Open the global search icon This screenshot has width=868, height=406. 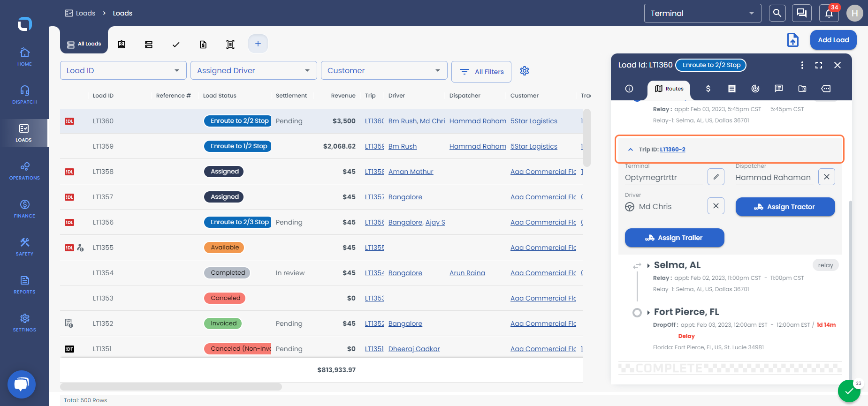(x=777, y=13)
